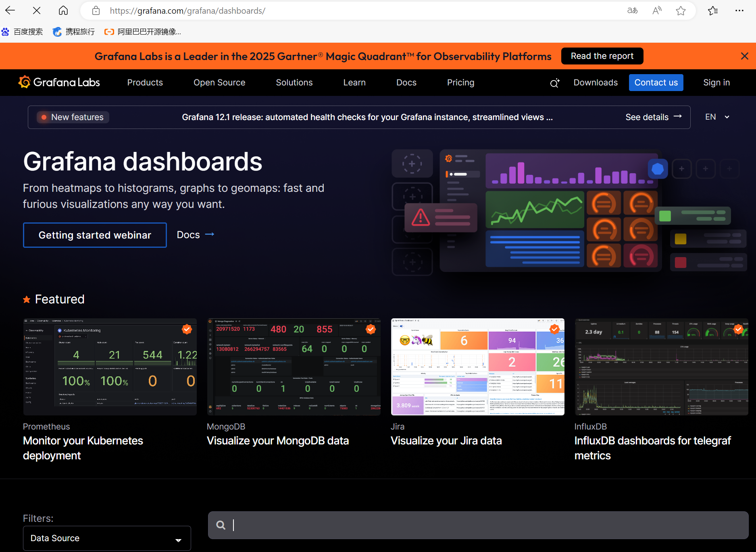This screenshot has height=552, width=756.
Task: Expand the Data Source filter dropdown
Action: tap(107, 538)
